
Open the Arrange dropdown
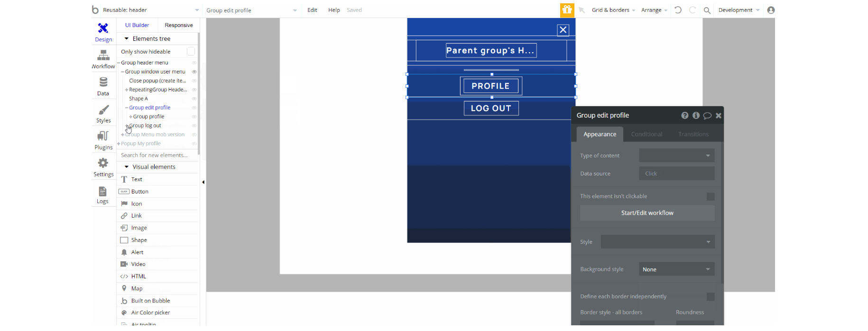[x=654, y=10]
